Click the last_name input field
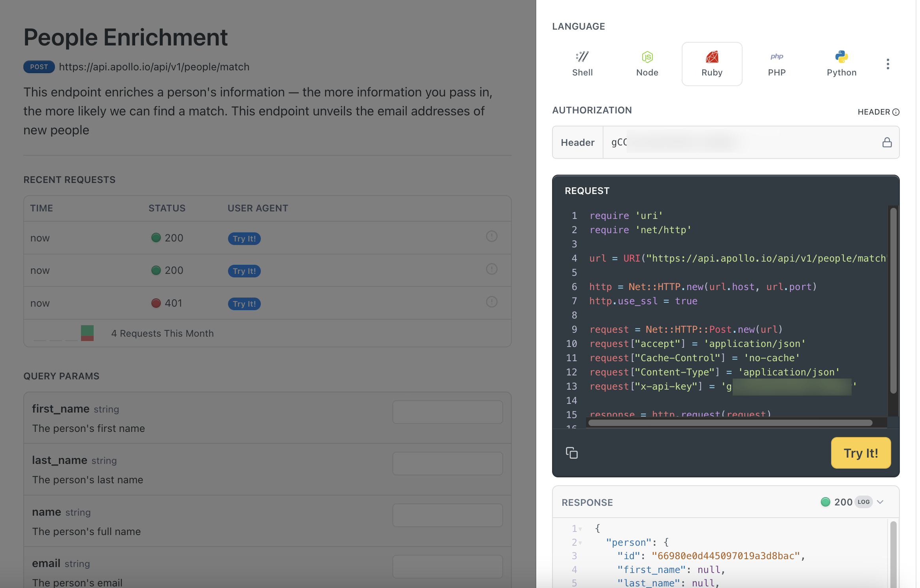 [447, 464]
